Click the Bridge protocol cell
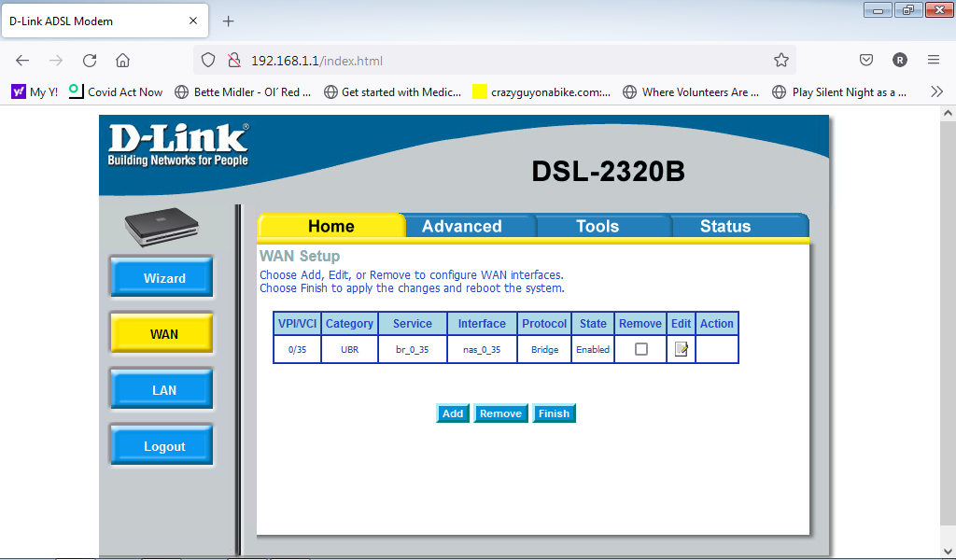The width and height of the screenshot is (956, 560). 544,349
